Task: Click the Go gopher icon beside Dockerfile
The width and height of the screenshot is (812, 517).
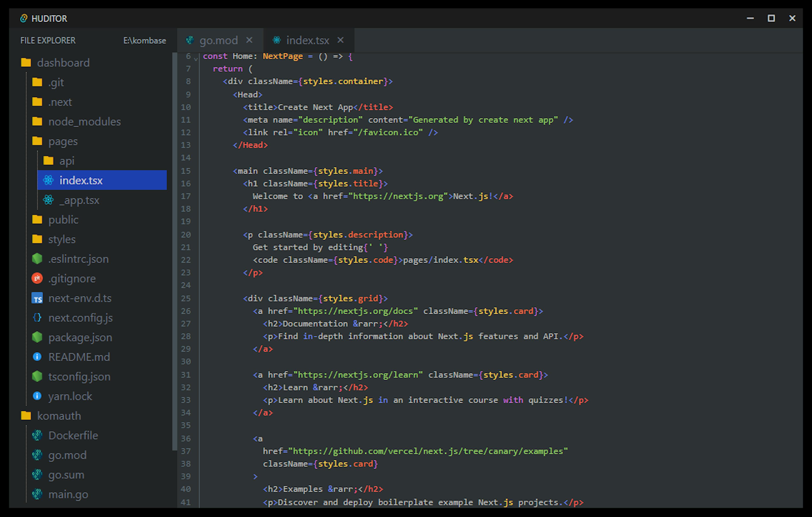Action: pos(37,435)
